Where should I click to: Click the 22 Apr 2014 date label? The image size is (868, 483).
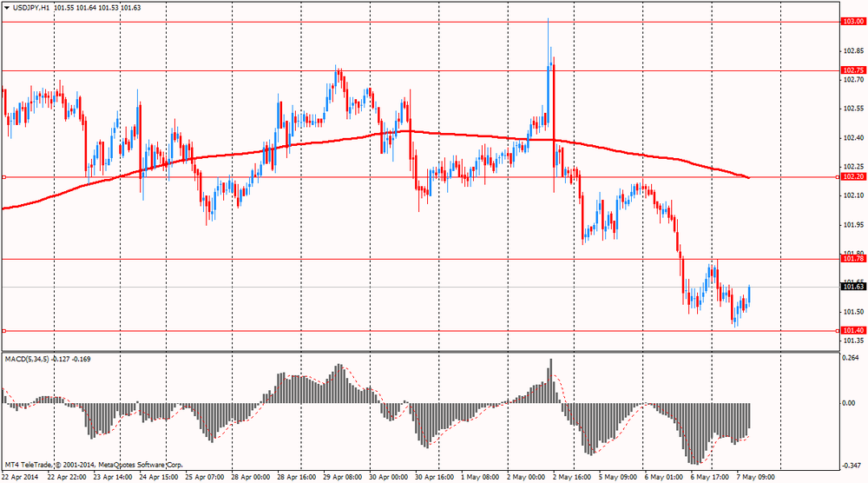click(21, 477)
